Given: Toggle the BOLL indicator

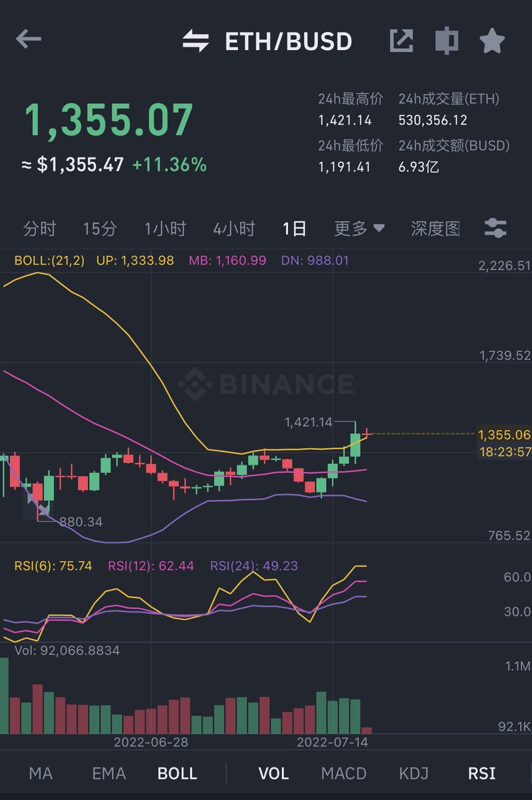Looking at the screenshot, I should [x=177, y=773].
